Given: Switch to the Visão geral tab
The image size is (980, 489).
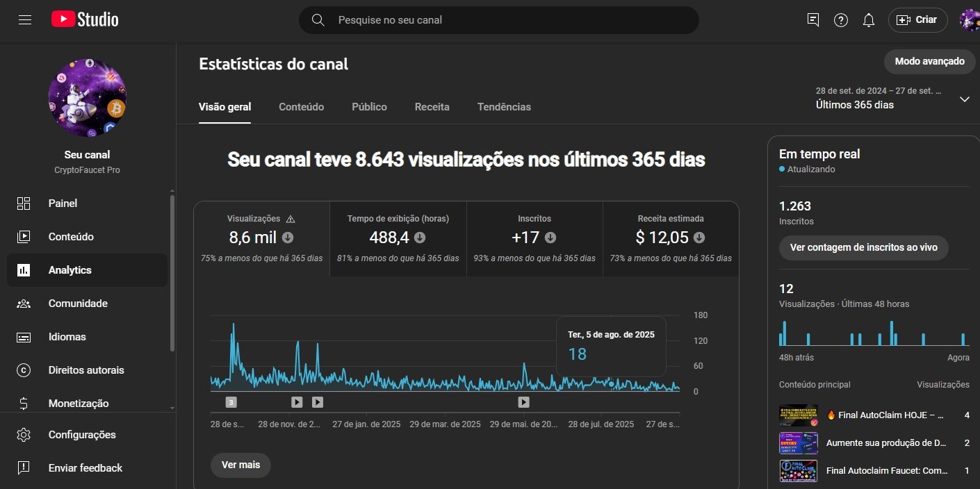Looking at the screenshot, I should coord(225,107).
